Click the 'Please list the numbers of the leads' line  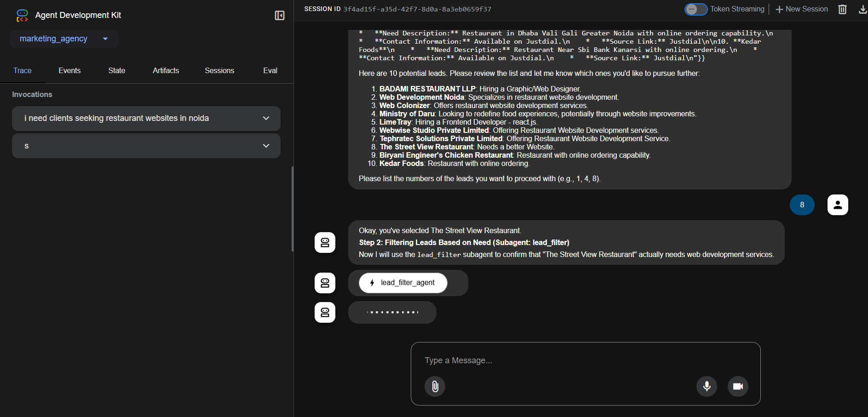click(x=479, y=178)
